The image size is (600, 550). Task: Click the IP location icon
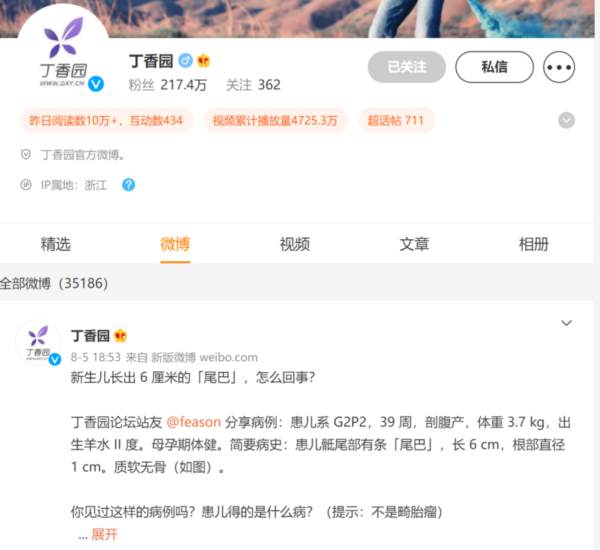[26, 185]
